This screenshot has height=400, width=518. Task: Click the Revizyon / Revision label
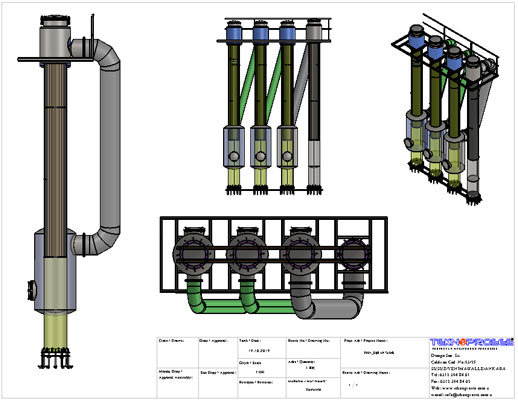(x=256, y=382)
